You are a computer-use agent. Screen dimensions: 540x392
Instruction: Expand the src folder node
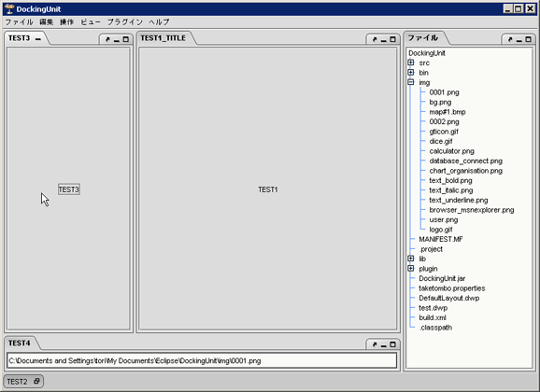click(x=411, y=63)
